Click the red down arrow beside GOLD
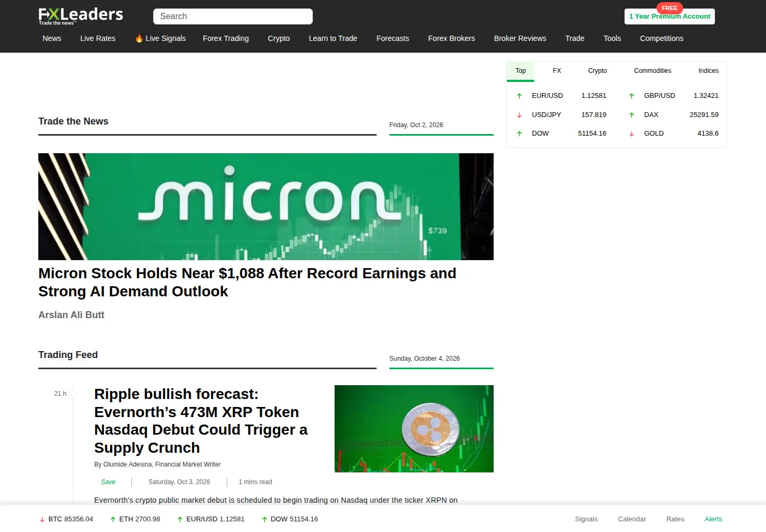Screen dimensions: 766x532 click(632, 134)
